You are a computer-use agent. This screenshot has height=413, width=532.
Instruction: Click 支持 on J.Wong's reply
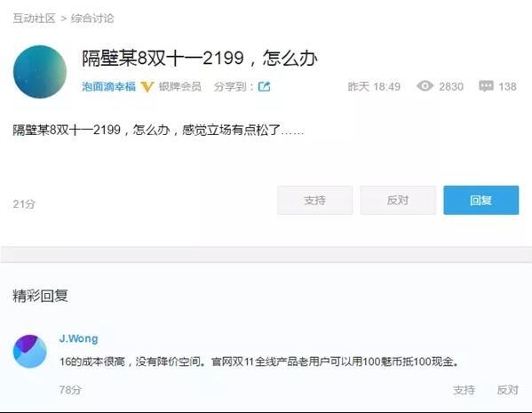[x=464, y=390]
